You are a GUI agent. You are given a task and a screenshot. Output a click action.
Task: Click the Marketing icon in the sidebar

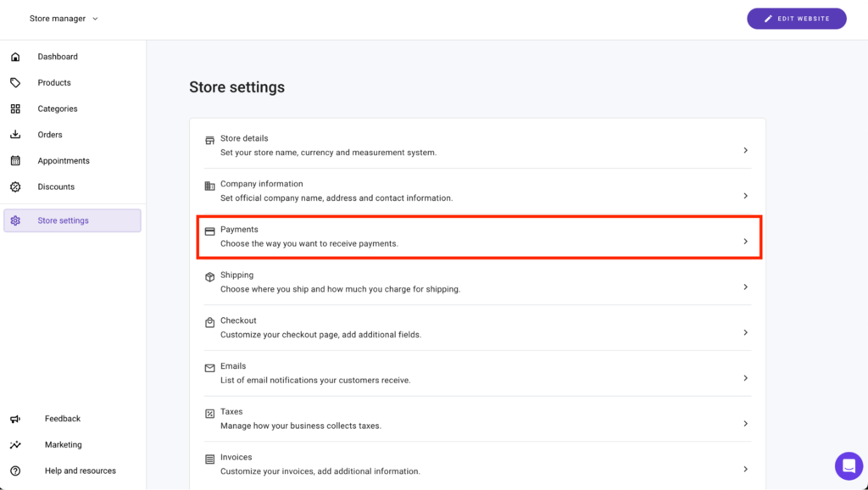click(x=15, y=444)
